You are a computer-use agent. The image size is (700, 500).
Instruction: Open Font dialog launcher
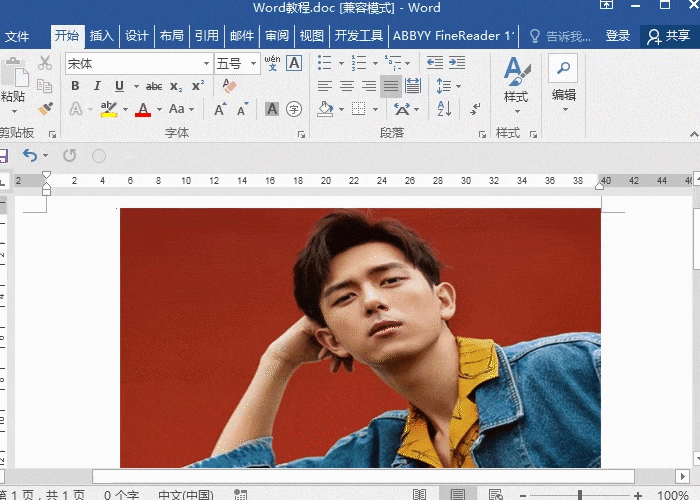tap(301, 134)
